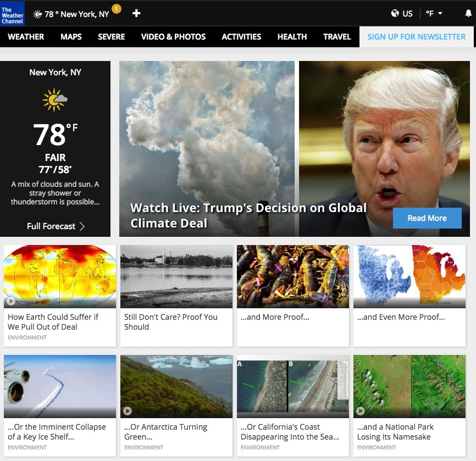Open the VIDEO & PHOTOS menu
Viewport: 476px width, 461px height.
point(173,37)
